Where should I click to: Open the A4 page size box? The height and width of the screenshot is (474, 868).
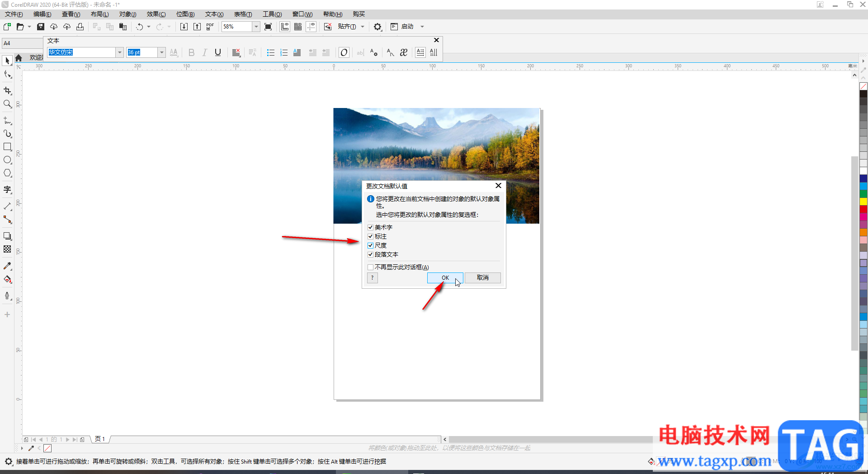coord(22,43)
